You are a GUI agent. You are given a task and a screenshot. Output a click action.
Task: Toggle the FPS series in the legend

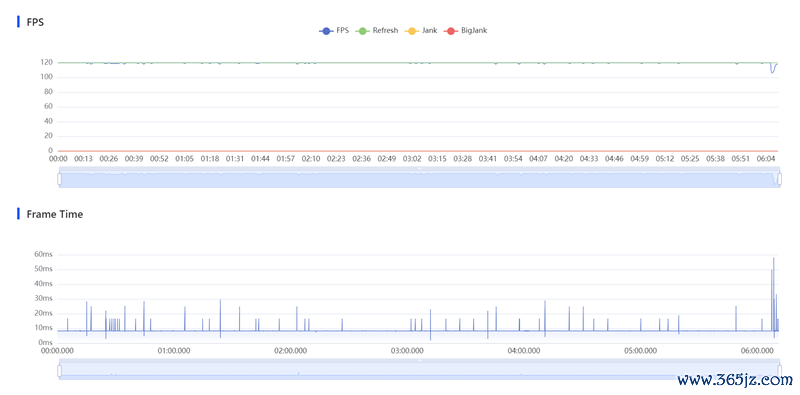334,31
